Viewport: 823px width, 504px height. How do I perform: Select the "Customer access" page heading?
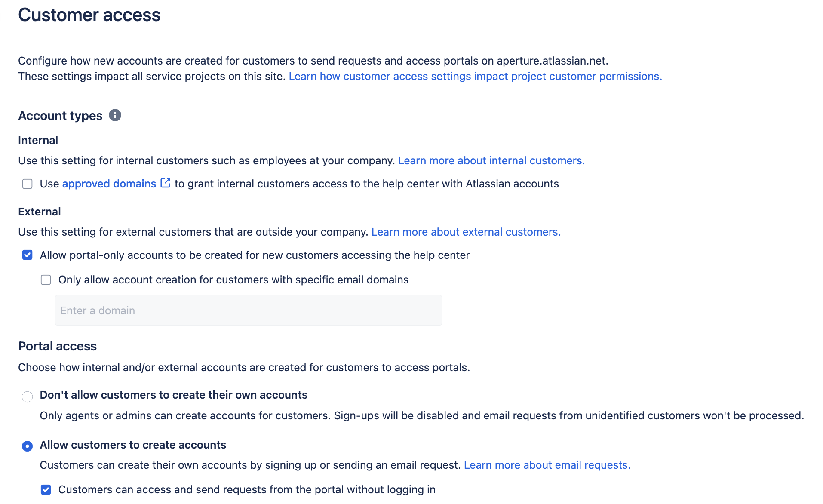click(x=89, y=15)
